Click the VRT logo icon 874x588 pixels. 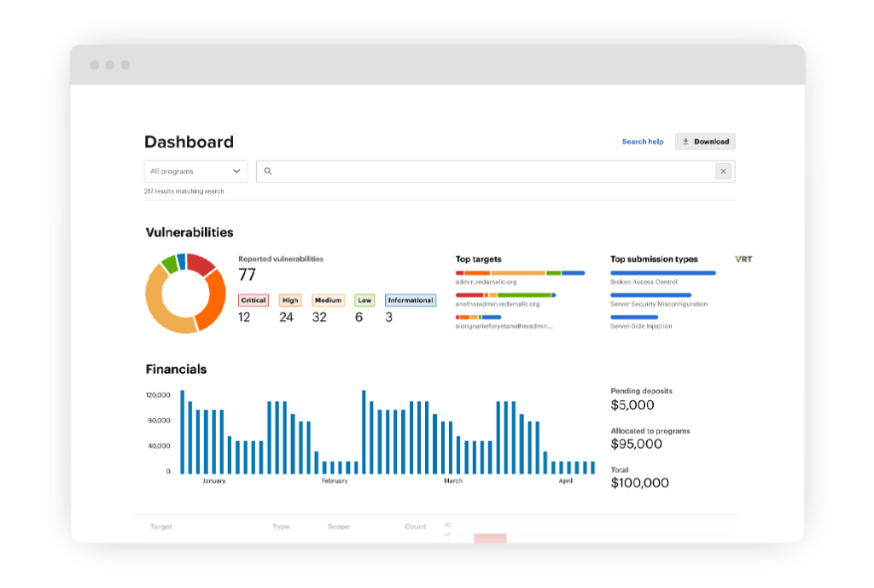click(743, 259)
